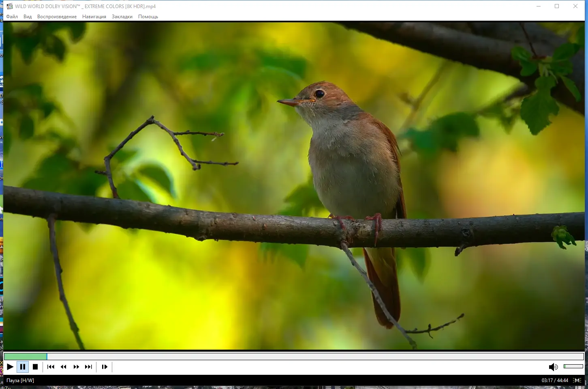
Task: Click the film clip icon in the title bar
Action: (x=9, y=6)
